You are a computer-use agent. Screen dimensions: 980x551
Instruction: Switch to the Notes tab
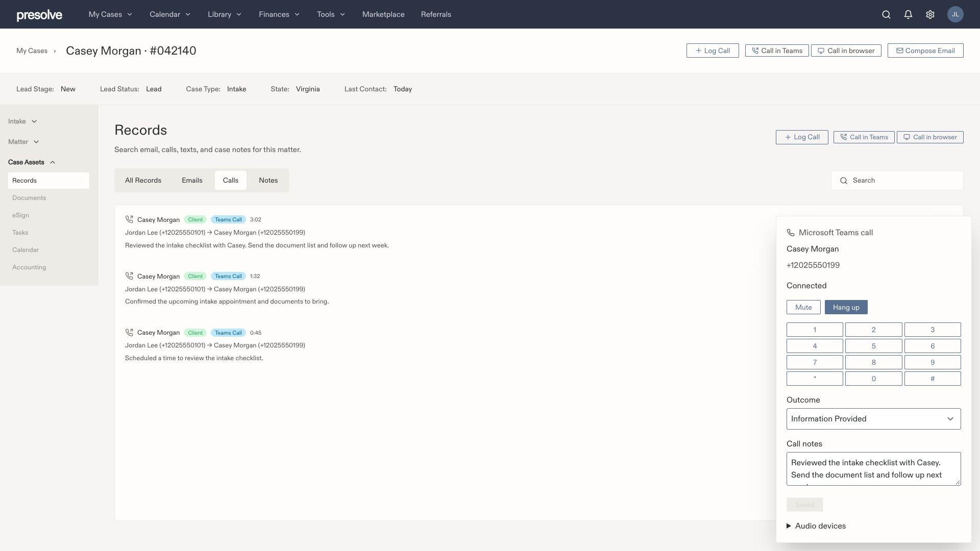(268, 181)
